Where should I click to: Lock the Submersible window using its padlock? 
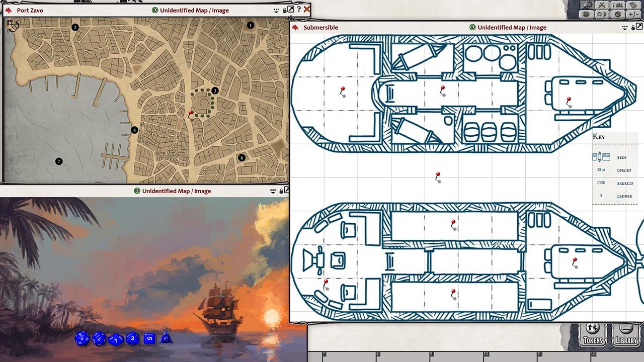pyautogui.click(x=632, y=27)
